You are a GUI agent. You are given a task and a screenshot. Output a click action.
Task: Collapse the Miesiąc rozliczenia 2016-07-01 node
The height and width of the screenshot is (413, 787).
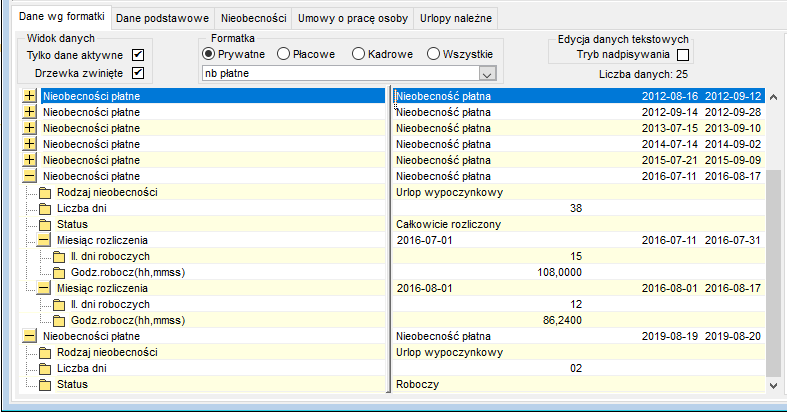pos(44,240)
